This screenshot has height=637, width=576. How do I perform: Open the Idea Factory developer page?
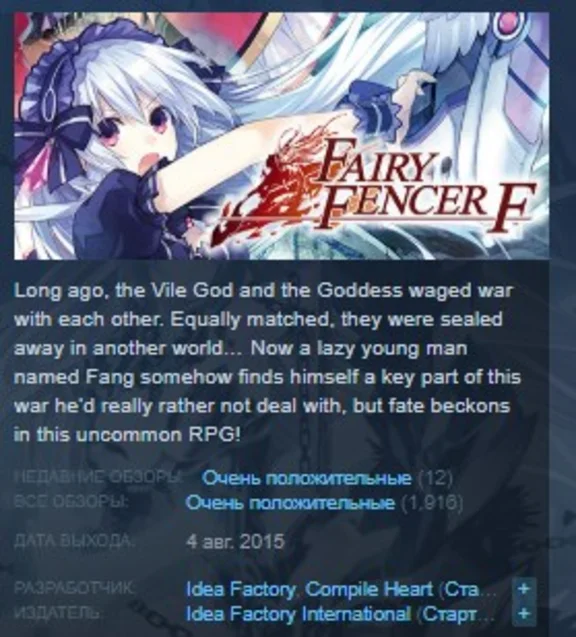(x=240, y=589)
